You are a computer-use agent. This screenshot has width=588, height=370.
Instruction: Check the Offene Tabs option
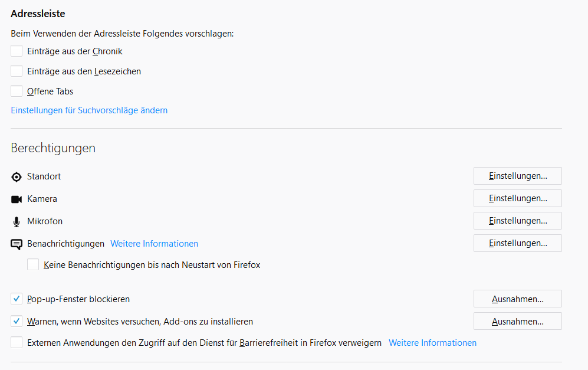click(17, 91)
